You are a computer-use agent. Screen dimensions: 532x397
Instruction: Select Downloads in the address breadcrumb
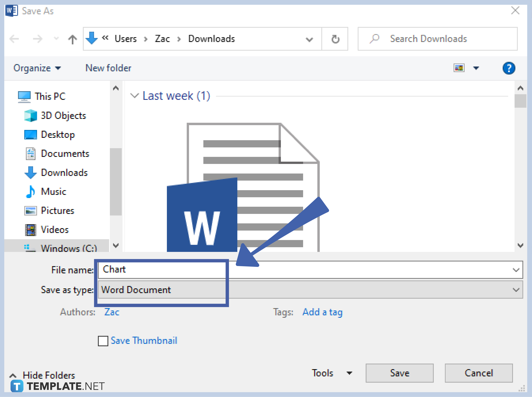point(211,39)
